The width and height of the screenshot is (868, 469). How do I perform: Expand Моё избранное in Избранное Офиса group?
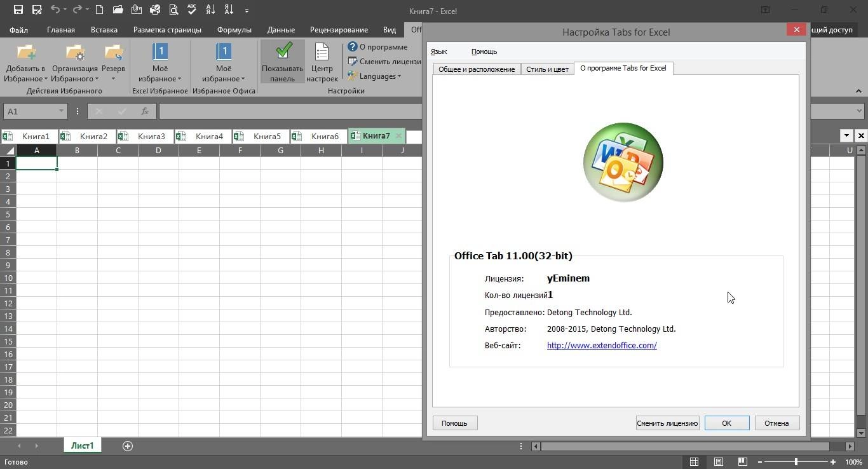point(223,63)
